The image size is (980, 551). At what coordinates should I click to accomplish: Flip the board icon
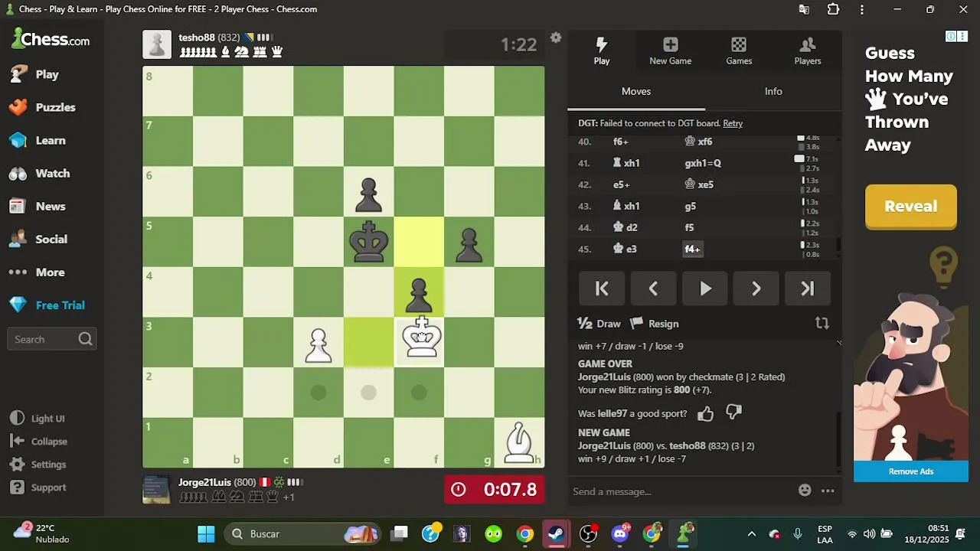click(822, 324)
